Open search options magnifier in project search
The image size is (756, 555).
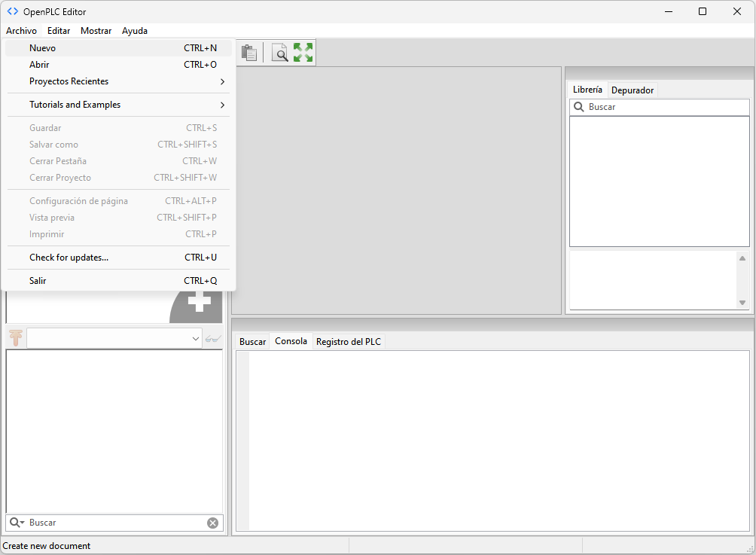[x=17, y=523]
